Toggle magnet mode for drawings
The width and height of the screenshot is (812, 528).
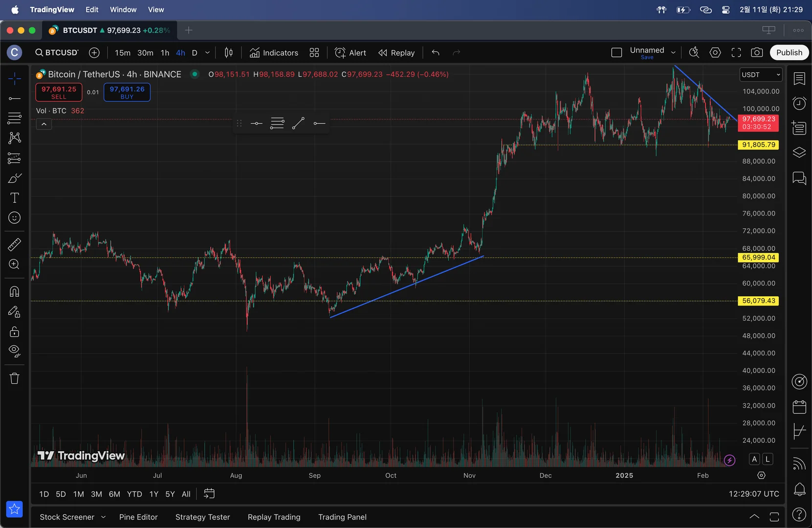[x=15, y=292]
